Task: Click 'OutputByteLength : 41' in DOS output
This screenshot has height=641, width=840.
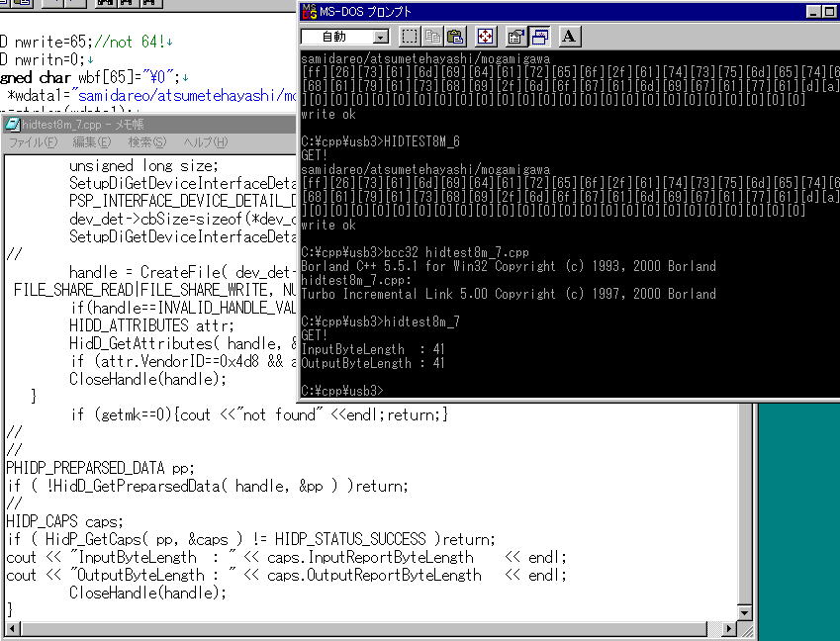Action: click(373, 363)
